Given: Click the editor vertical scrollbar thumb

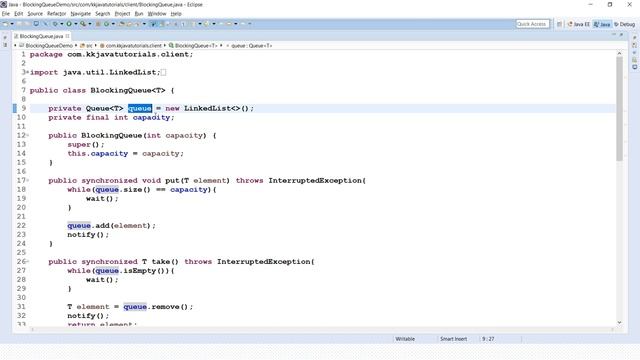Looking at the screenshot, I should (x=619, y=109).
